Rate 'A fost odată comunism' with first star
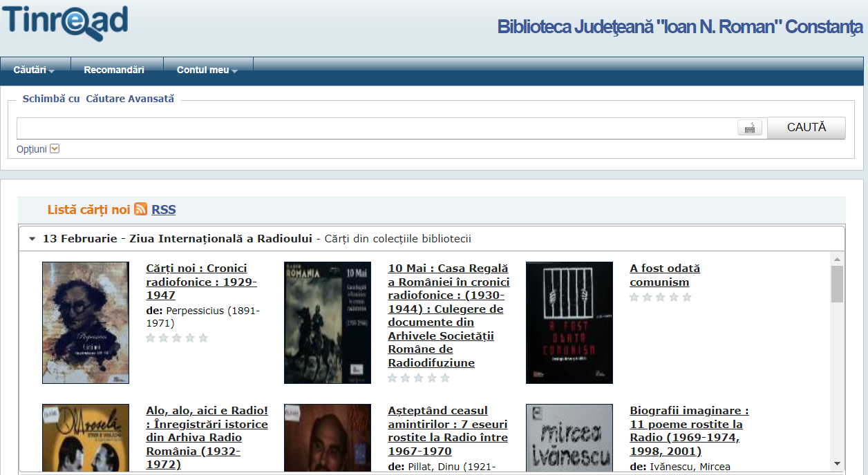This screenshot has height=475, width=868. (634, 298)
